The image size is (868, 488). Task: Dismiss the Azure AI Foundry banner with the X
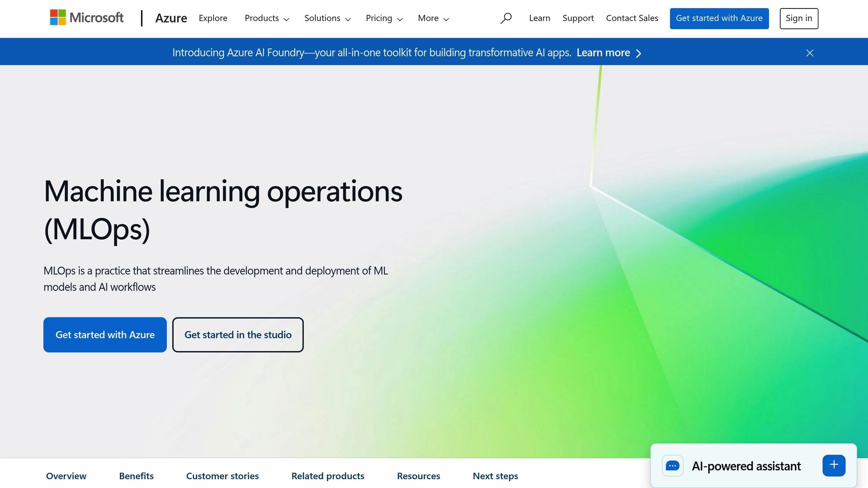click(810, 53)
